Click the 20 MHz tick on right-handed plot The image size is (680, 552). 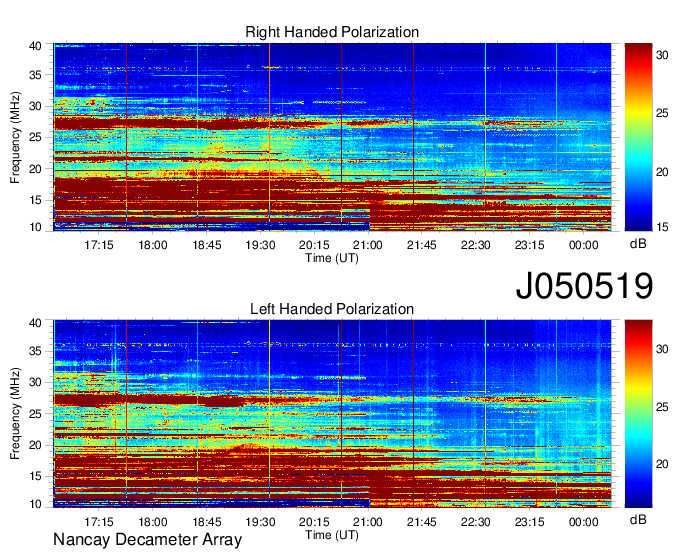pyautogui.click(x=35, y=169)
